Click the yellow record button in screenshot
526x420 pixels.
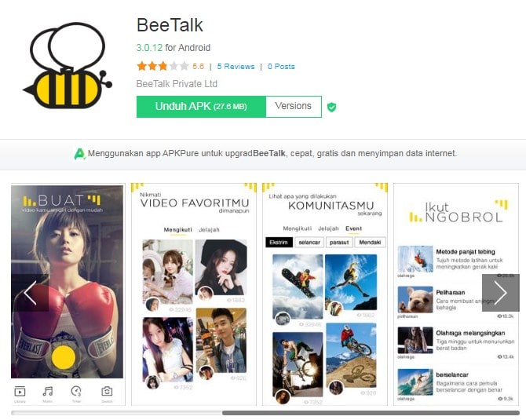point(64,357)
